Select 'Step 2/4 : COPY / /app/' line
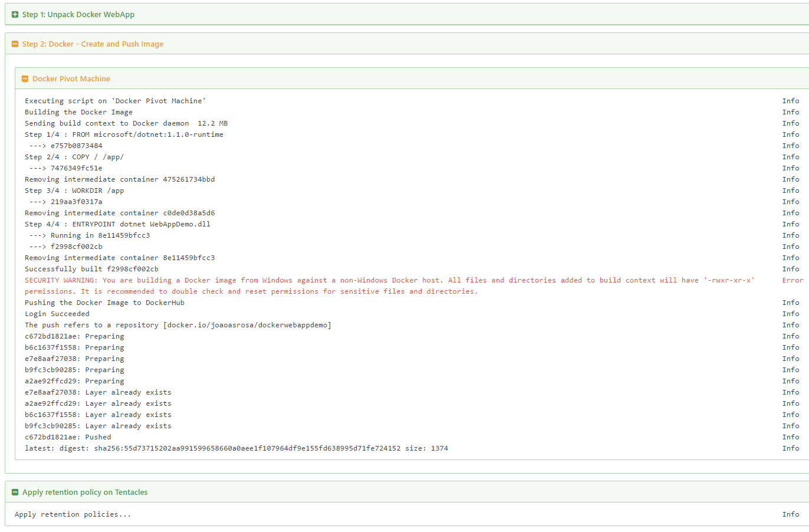Screen dimensions: 809x532 click(x=74, y=157)
